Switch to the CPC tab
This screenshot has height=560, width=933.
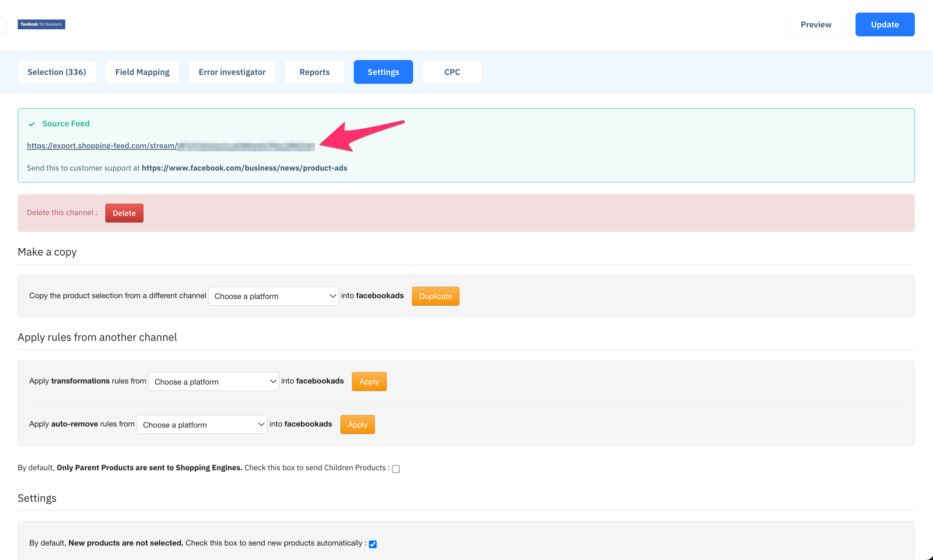(452, 72)
